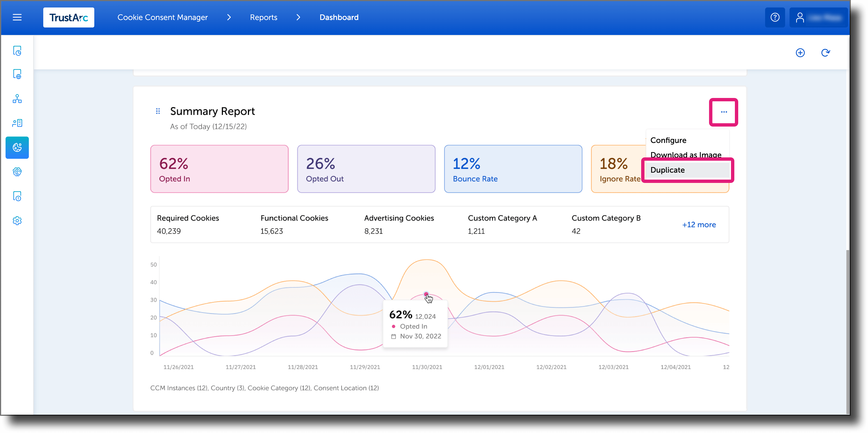Open the hamburger navigation menu
Screen dimensions: 868x433
coord(17,17)
